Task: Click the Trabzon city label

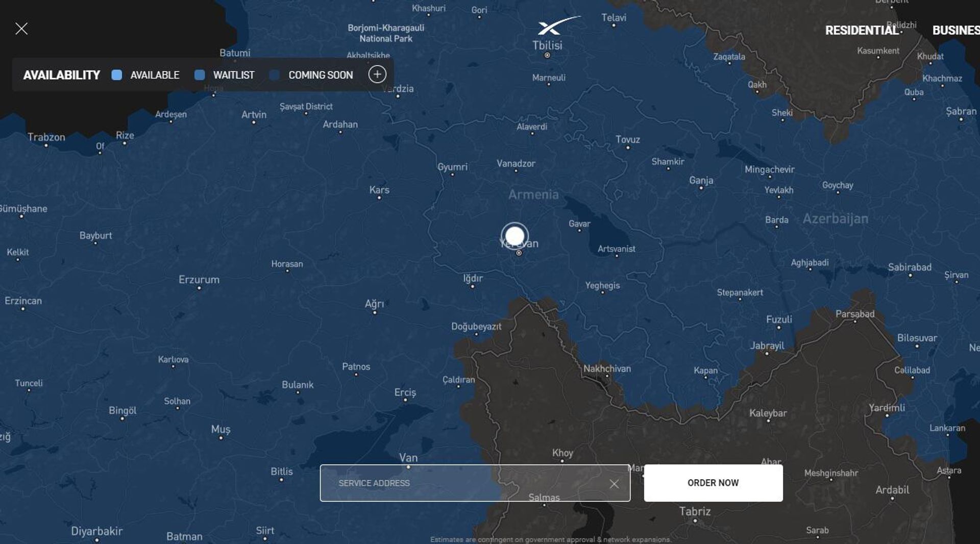Action: click(x=46, y=137)
